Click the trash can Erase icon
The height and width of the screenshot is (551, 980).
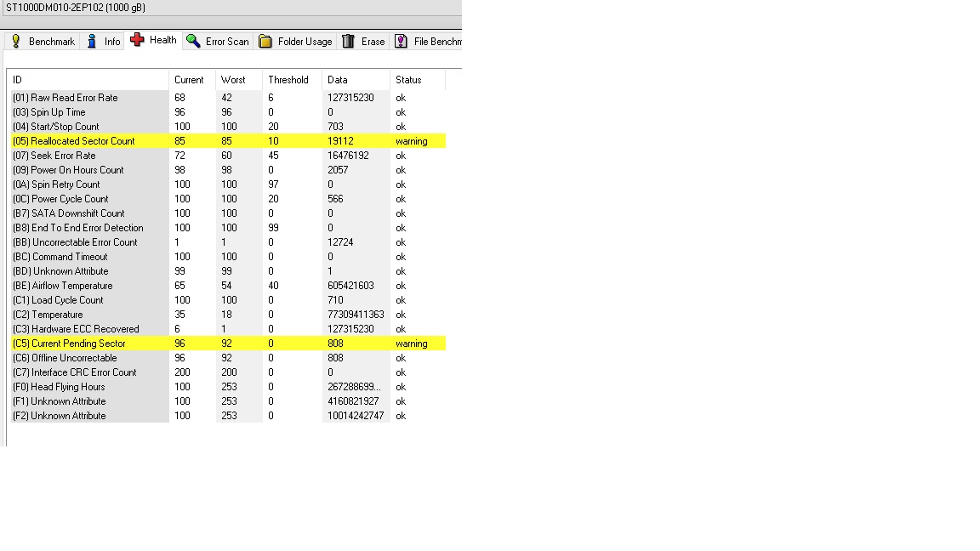point(349,41)
